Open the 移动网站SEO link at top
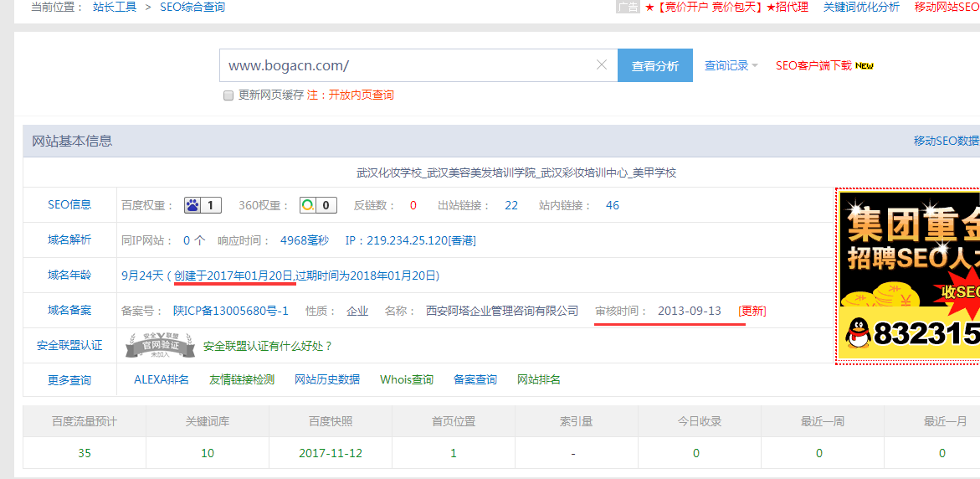 click(x=947, y=7)
